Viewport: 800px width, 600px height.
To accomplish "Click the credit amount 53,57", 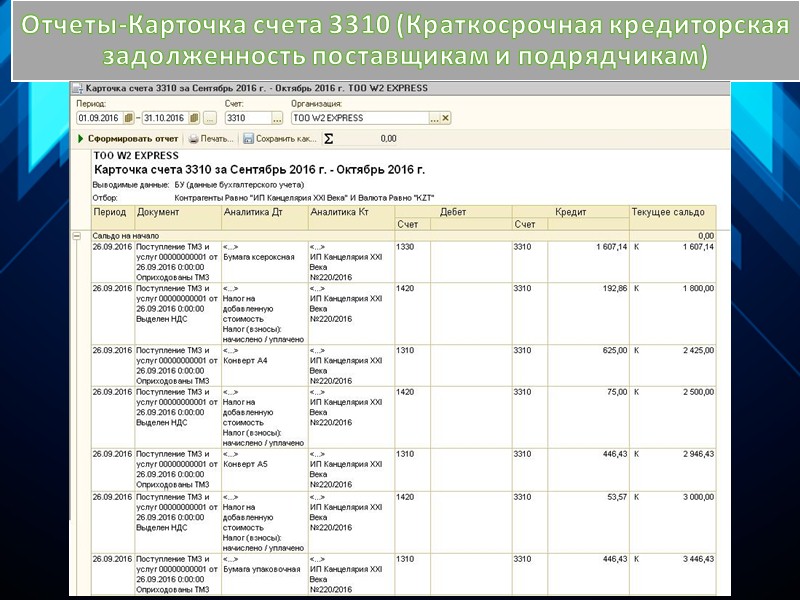I will tap(617, 497).
